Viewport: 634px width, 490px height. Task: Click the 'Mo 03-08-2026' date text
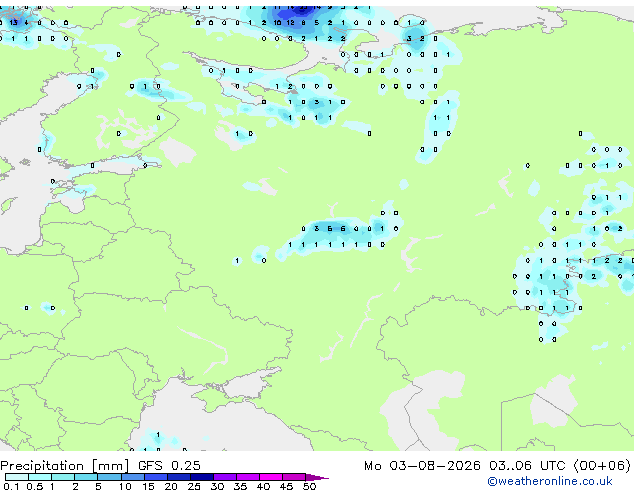pos(422,466)
